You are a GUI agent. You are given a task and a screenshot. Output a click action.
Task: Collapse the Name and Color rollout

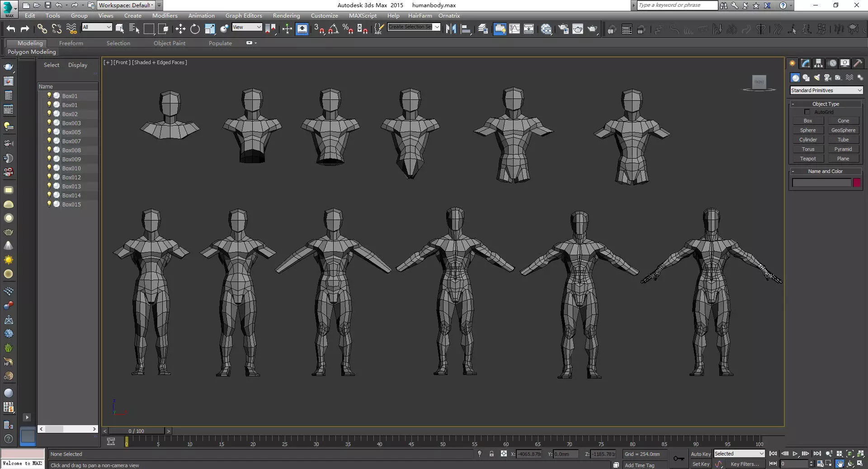826,171
